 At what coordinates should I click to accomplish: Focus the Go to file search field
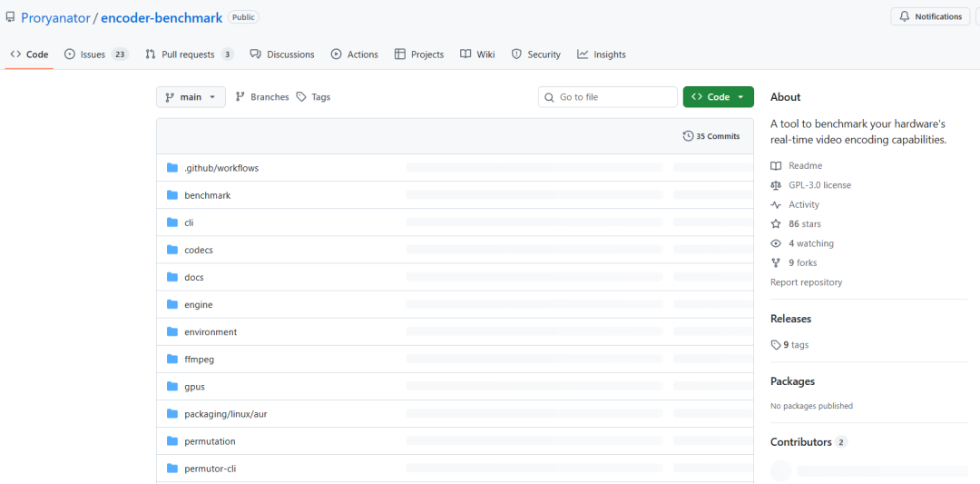tap(607, 97)
